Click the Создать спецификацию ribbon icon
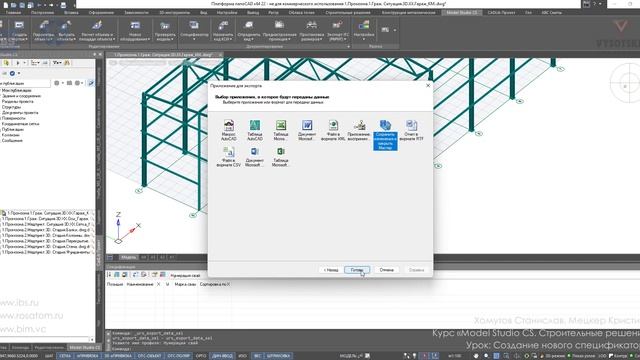The image size is (640, 360). pos(19,31)
